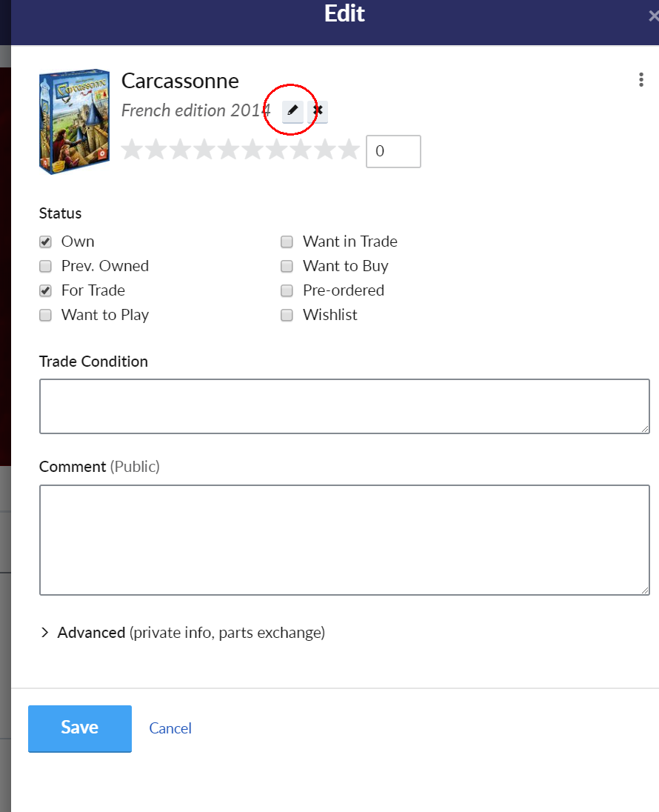The image size is (659, 812).
Task: Click the third rating star
Action: pos(180,150)
